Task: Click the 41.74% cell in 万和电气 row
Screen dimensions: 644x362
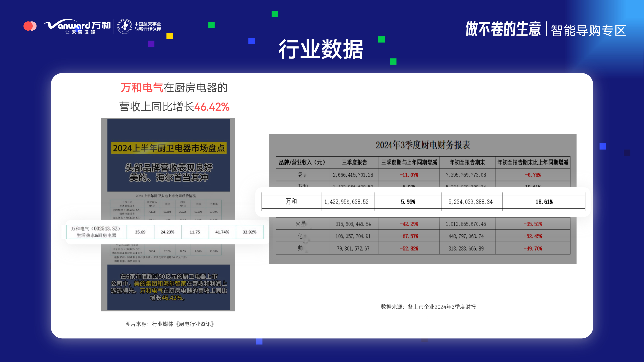Action: point(222,232)
